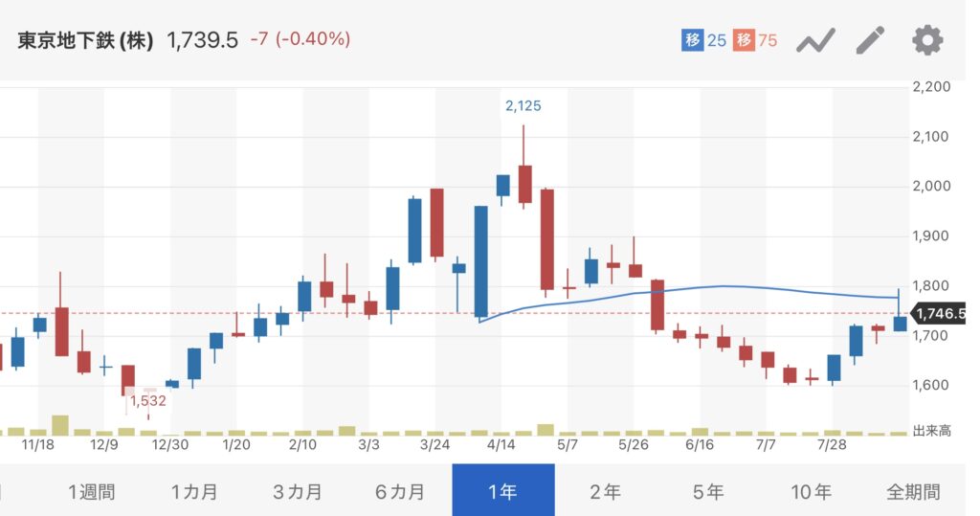Show the 10年 chart range
The width and height of the screenshot is (980, 516).
[x=812, y=492]
